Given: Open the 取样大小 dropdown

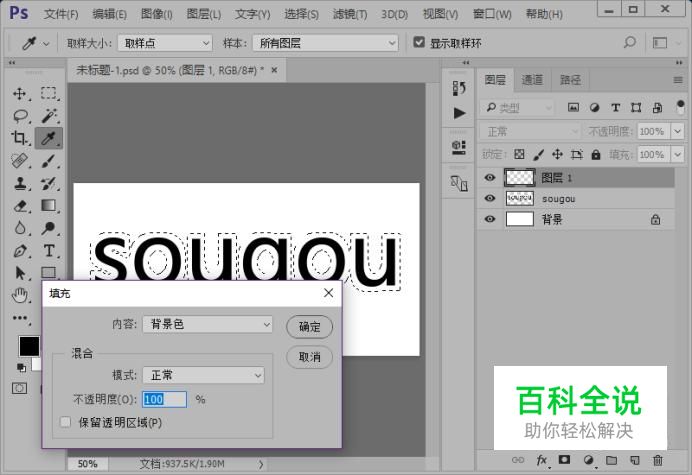Looking at the screenshot, I should coord(165,43).
